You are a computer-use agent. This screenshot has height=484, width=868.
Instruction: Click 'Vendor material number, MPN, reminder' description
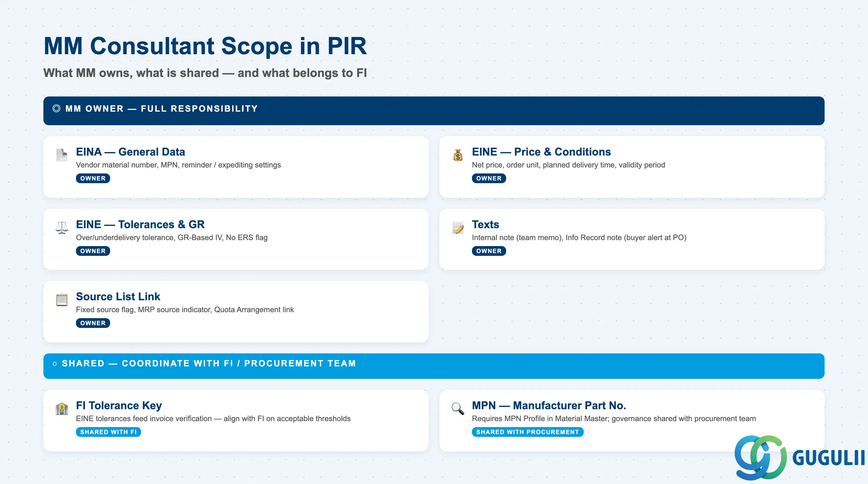point(178,165)
